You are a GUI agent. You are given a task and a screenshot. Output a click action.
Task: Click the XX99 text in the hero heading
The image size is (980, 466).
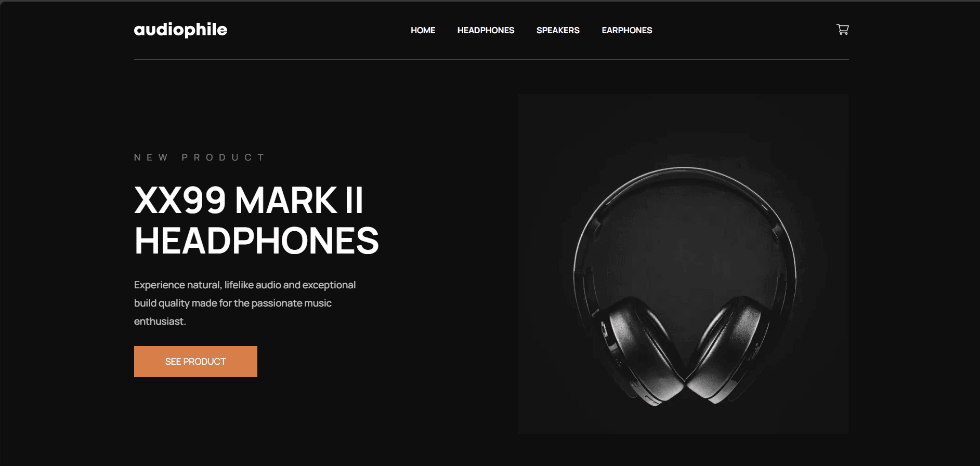tap(180, 201)
